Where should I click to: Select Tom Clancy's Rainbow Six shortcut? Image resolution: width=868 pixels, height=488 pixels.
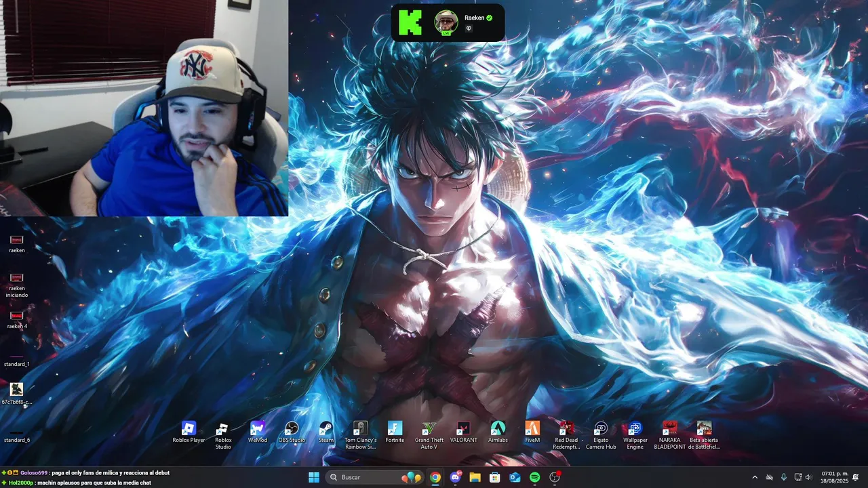(360, 435)
